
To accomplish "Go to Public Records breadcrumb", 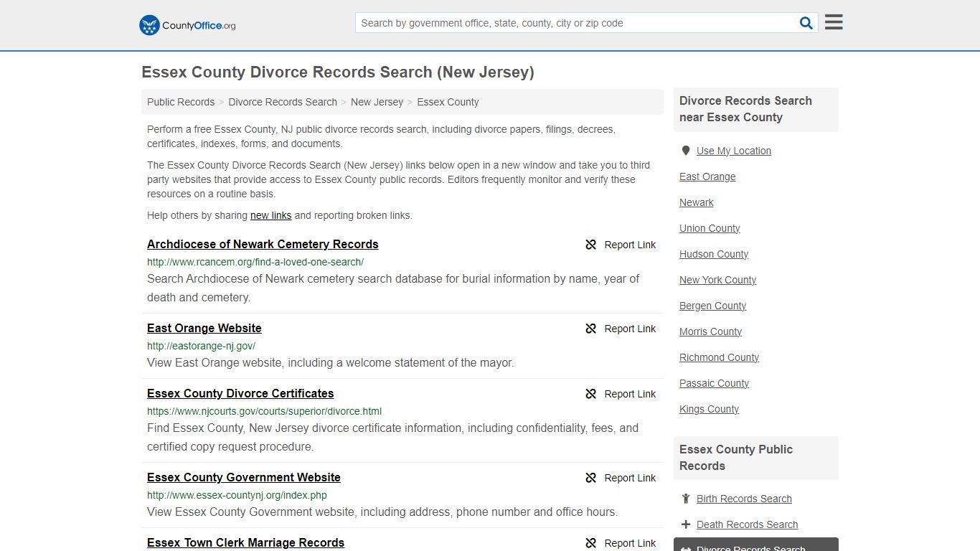I will (x=181, y=102).
